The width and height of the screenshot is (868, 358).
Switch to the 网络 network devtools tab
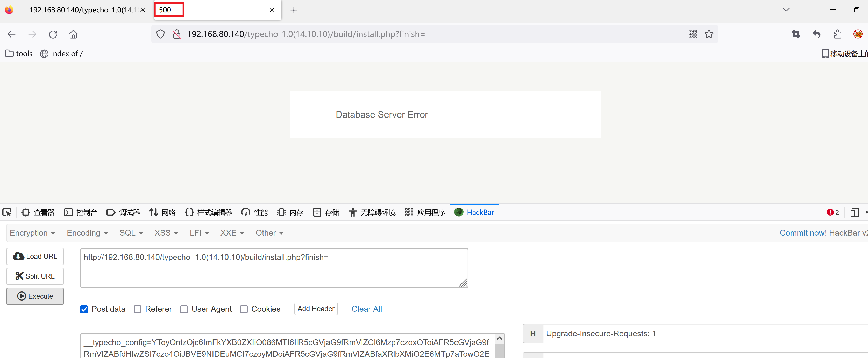tap(162, 213)
